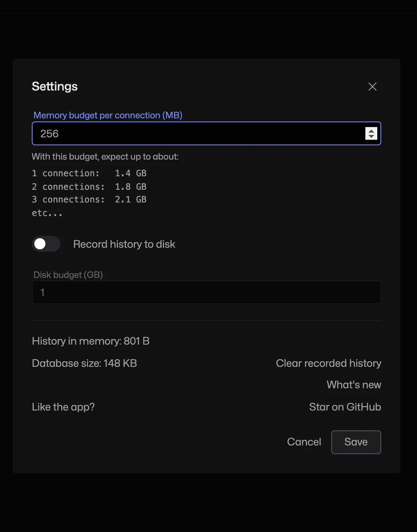Close the Settings dialog with the X
The width and height of the screenshot is (417, 532).
coord(372,87)
